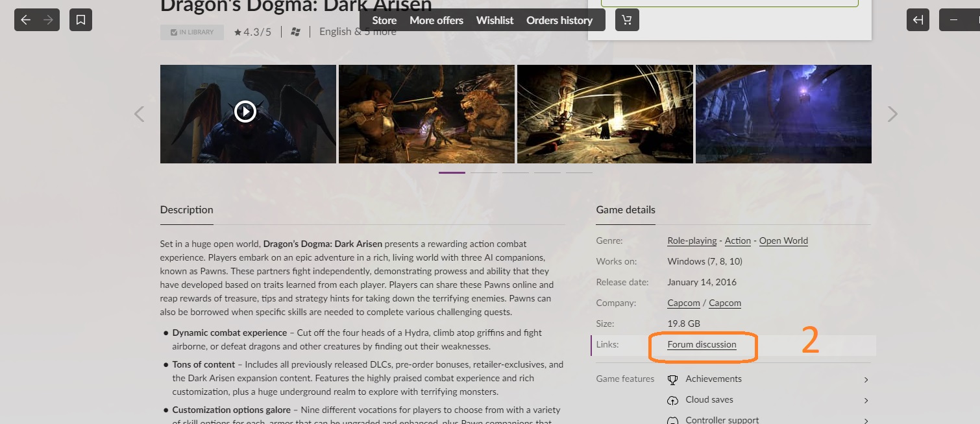Show previous screenshots with the left carousel arrow

139,114
